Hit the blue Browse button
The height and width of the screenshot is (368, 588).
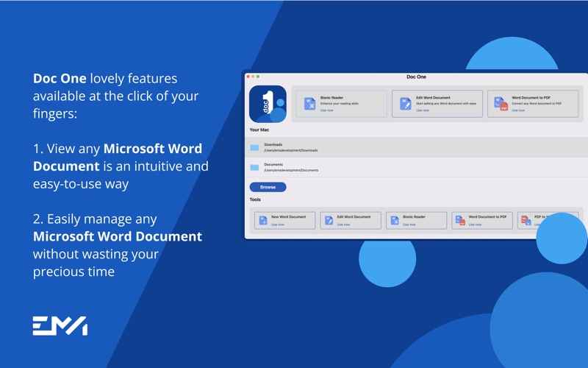[268, 187]
